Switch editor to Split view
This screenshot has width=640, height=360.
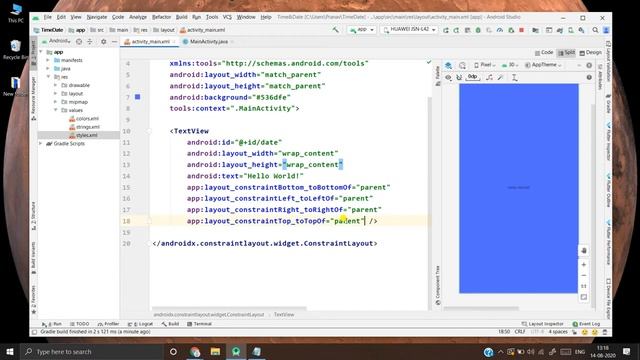[x=566, y=53]
